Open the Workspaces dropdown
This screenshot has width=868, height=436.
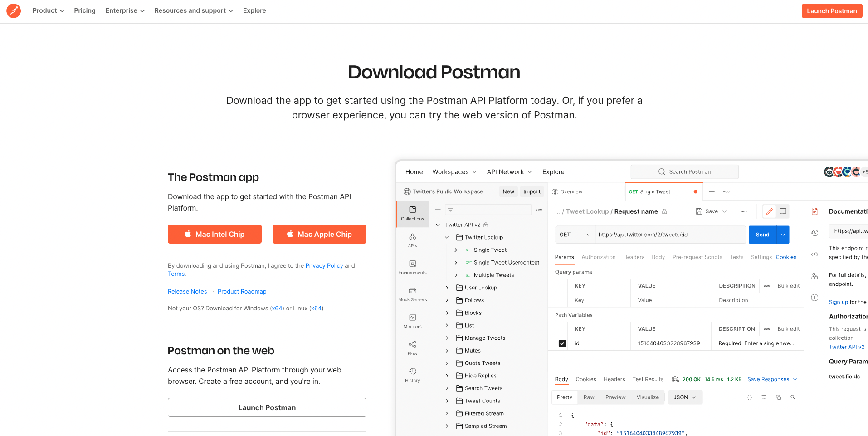[x=454, y=172]
